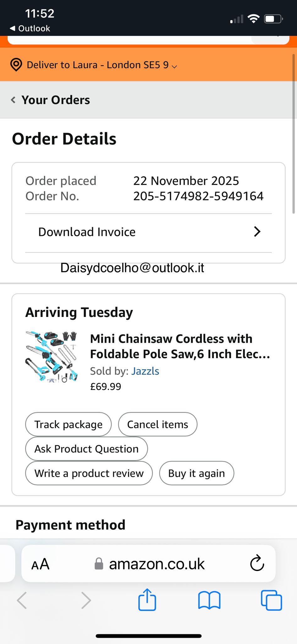This screenshot has height=644, width=297.
Task: Open AA reader and text size menu
Action: point(40,564)
